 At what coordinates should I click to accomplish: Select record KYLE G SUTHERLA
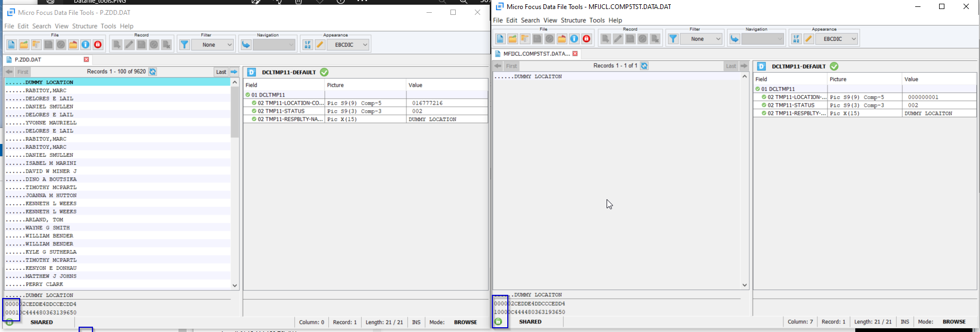pos(117,252)
